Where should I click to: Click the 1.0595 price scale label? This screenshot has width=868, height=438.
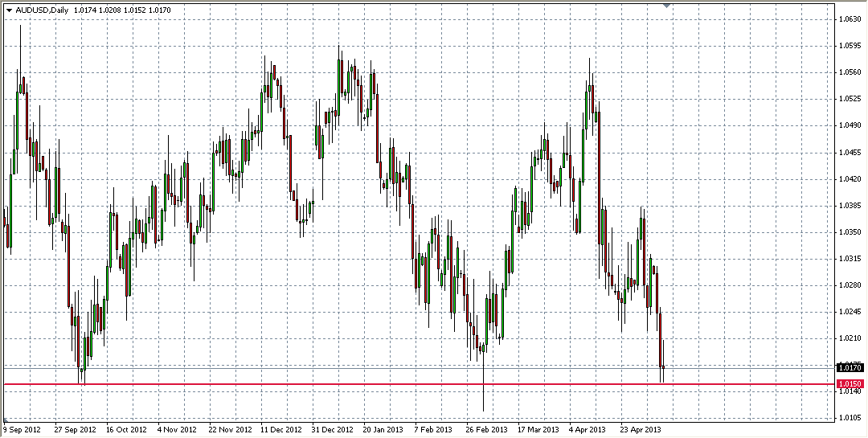tap(850, 46)
